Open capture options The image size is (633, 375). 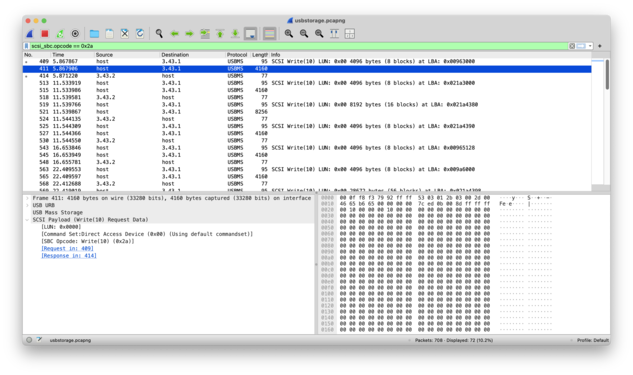click(x=75, y=34)
